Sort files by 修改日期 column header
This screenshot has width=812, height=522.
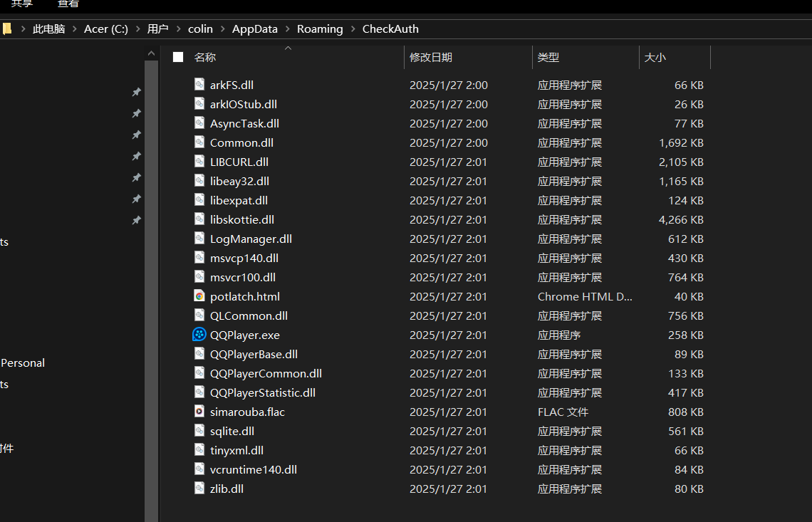[x=431, y=57]
